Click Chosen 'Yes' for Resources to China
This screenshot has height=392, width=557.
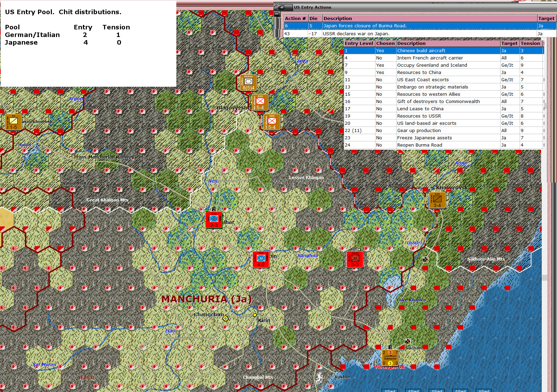click(x=386, y=72)
